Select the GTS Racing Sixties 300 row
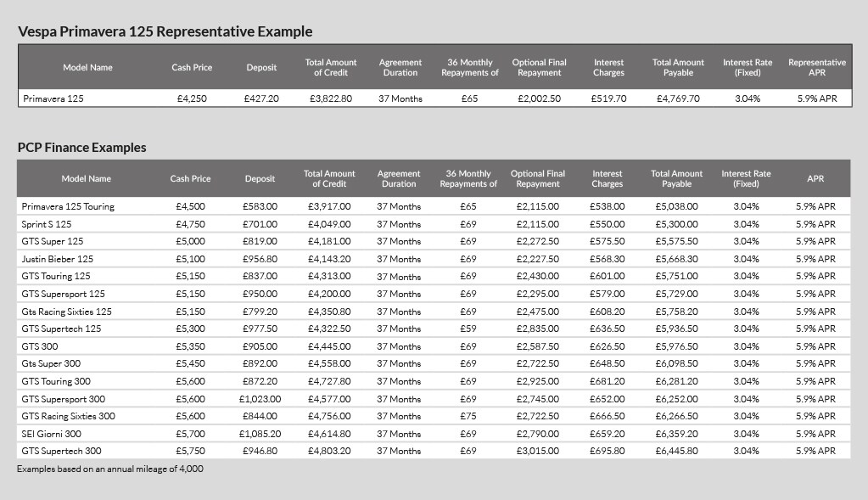Viewport: 868px width, 500px height. (68, 416)
